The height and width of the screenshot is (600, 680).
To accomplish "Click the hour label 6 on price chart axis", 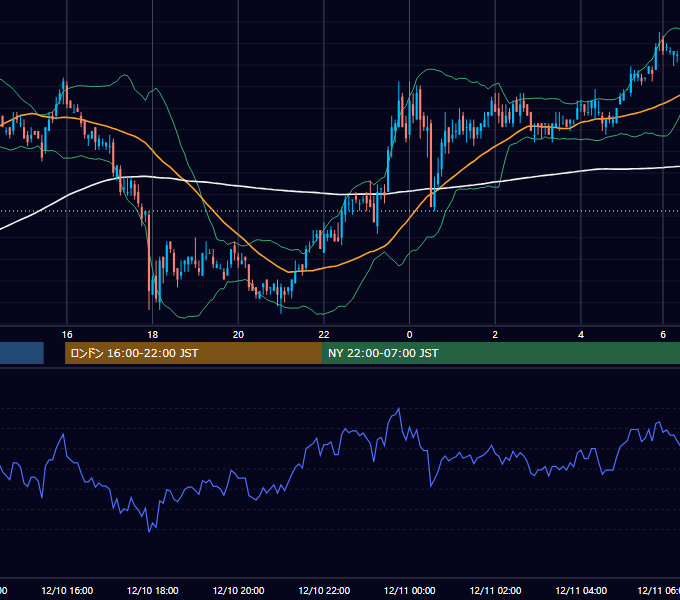I will point(663,335).
